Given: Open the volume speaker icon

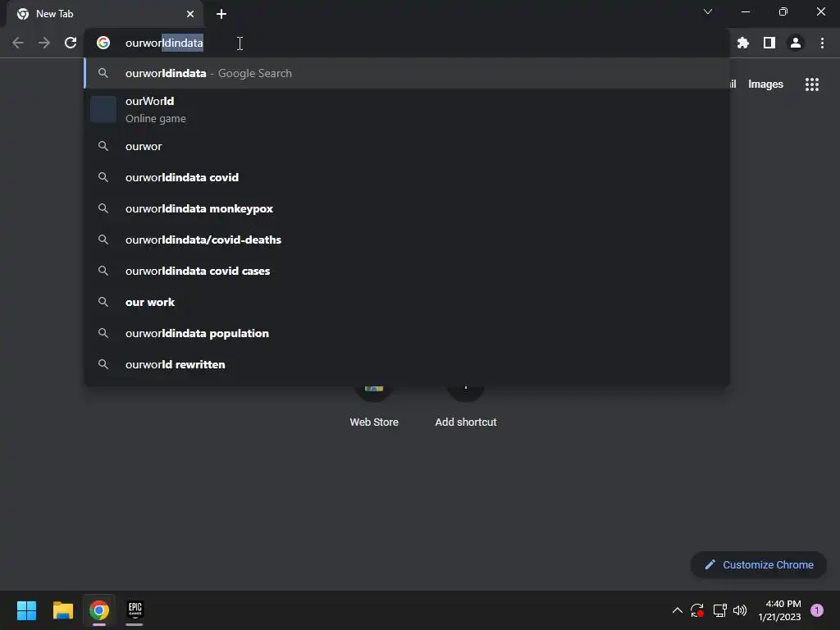Looking at the screenshot, I should 740,610.
